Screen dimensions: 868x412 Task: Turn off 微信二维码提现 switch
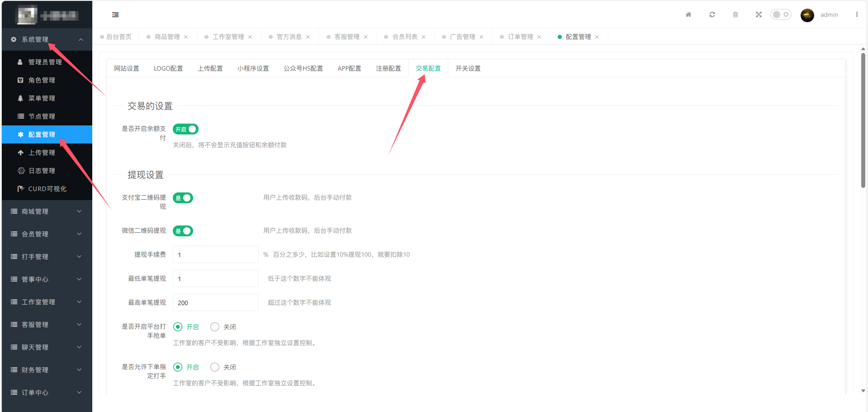coord(183,231)
